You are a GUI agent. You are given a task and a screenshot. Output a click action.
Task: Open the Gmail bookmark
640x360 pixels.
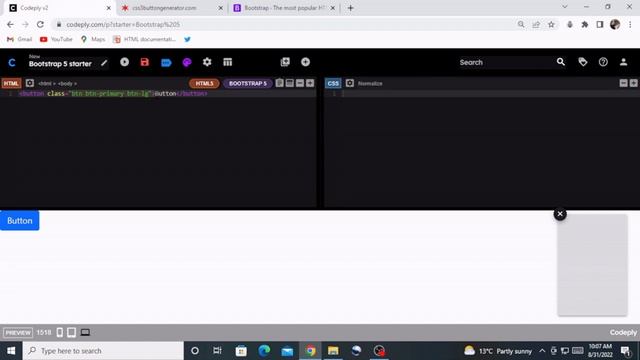tap(19, 39)
